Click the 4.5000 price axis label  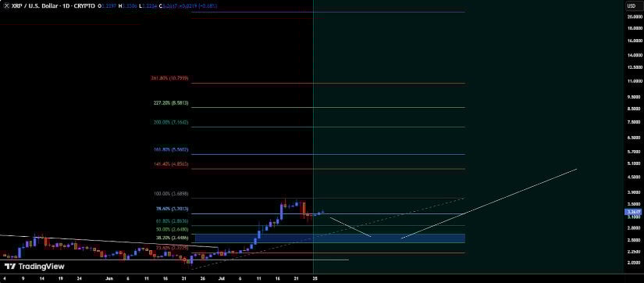(x=634, y=177)
